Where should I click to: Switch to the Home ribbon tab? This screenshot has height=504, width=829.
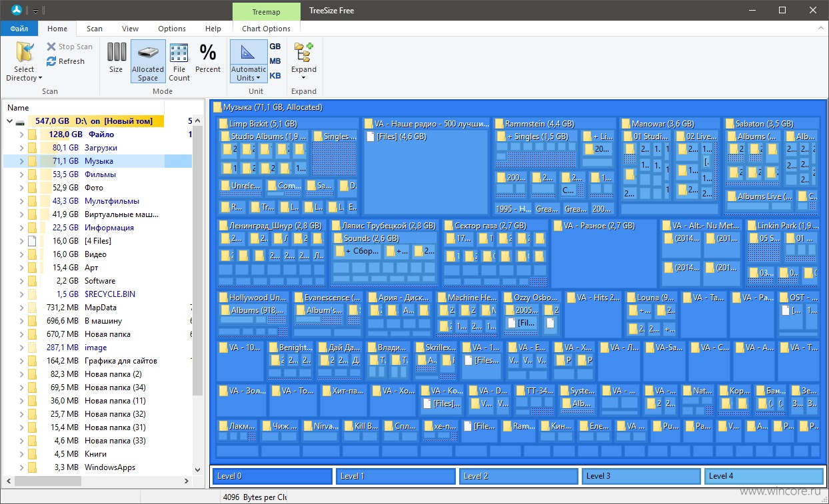point(57,29)
